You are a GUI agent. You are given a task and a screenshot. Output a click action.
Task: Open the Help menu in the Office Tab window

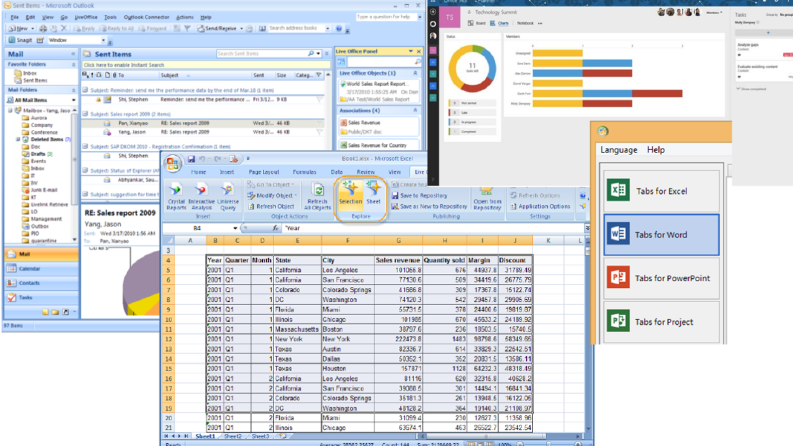click(x=656, y=150)
